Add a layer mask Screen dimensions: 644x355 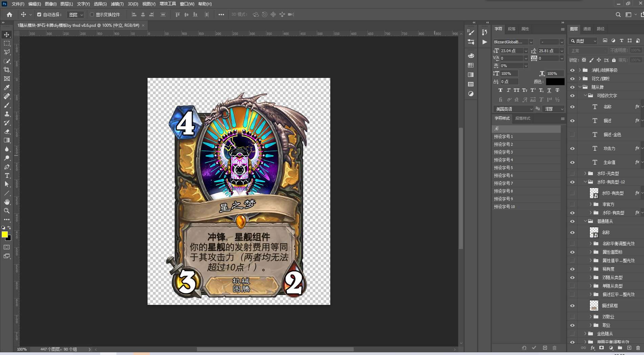(x=601, y=348)
